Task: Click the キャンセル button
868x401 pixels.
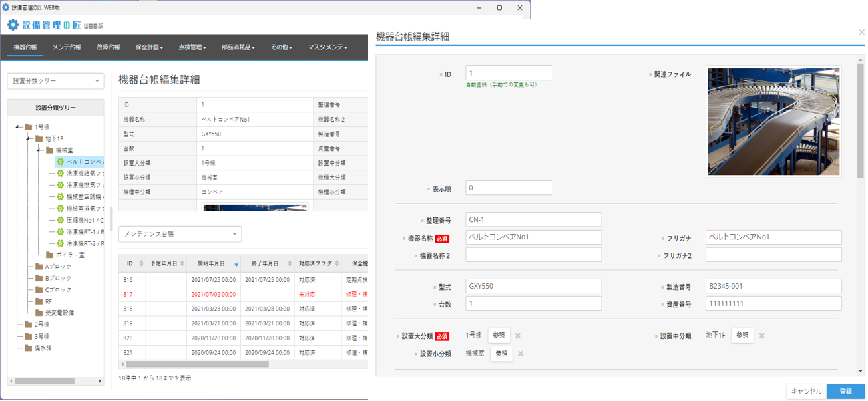Action: click(x=806, y=392)
